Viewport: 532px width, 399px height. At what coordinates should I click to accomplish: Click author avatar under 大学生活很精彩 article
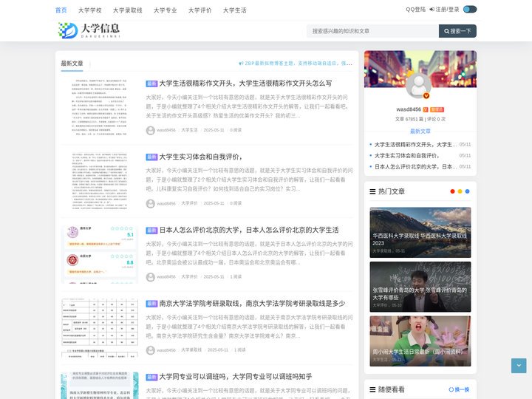(x=150, y=130)
